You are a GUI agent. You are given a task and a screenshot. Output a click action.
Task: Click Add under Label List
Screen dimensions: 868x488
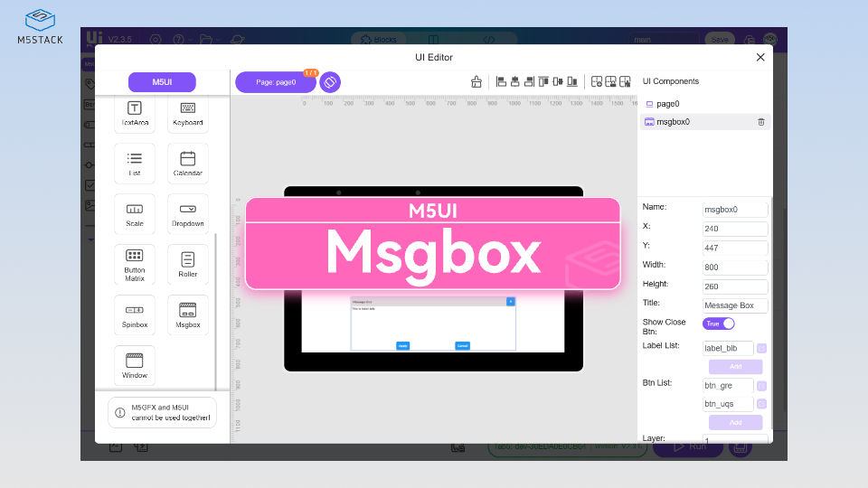(x=735, y=367)
